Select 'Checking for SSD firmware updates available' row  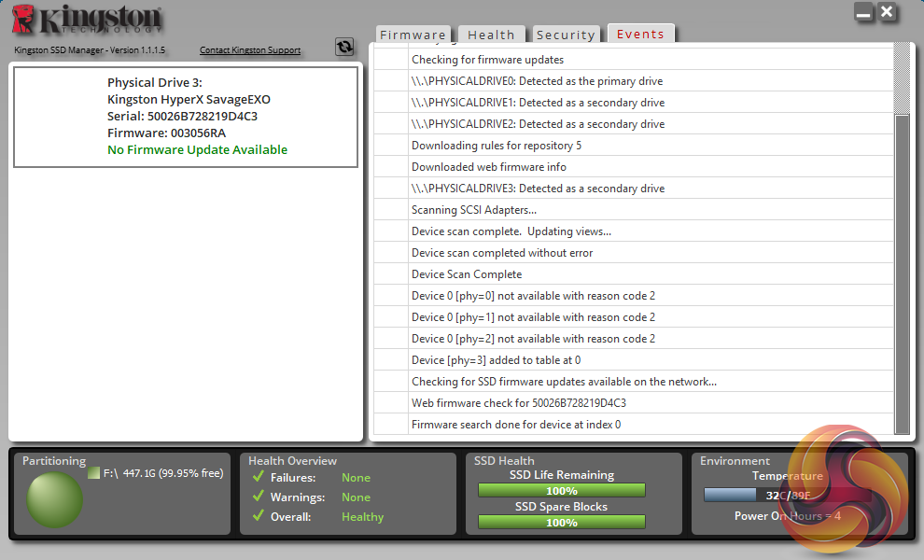coord(634,382)
